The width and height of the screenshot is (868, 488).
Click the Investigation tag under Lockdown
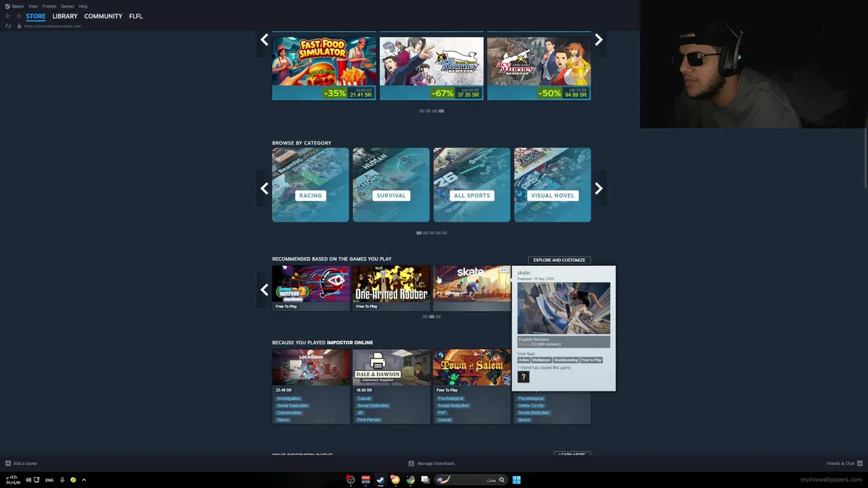[289, 399]
